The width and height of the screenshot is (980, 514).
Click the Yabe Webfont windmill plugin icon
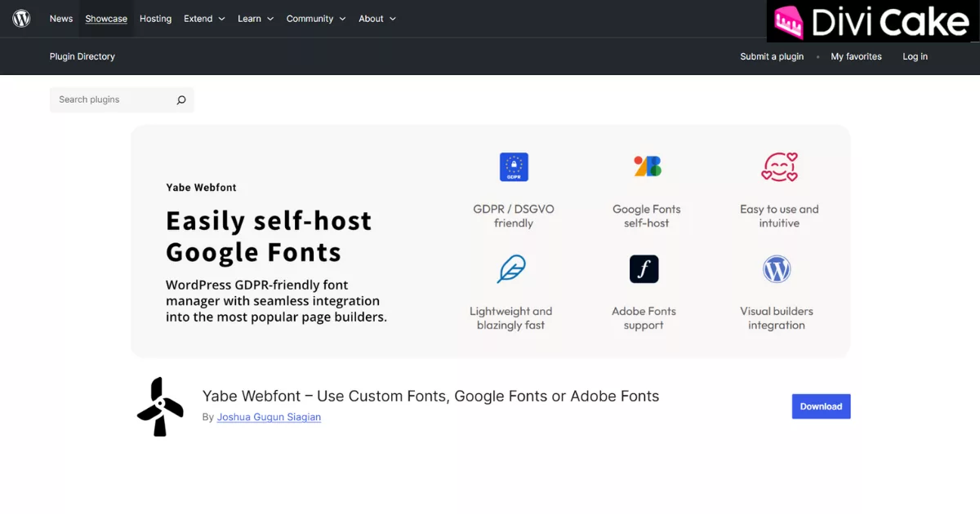160,406
